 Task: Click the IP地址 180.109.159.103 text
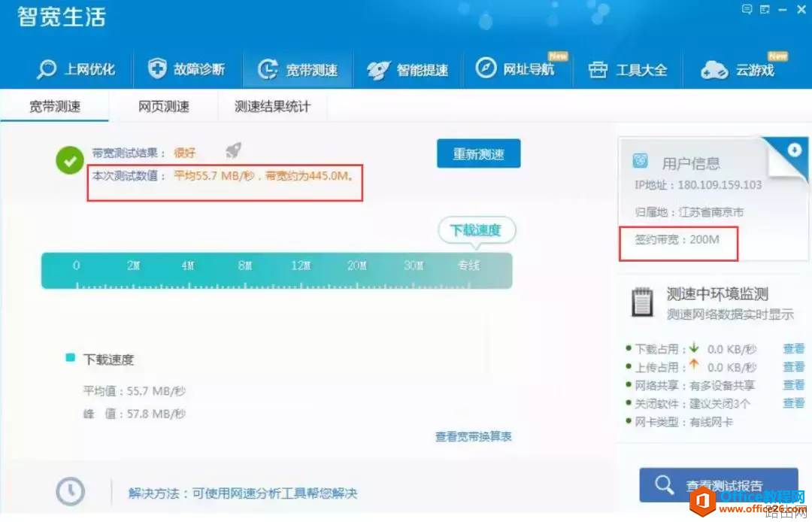[698, 185]
